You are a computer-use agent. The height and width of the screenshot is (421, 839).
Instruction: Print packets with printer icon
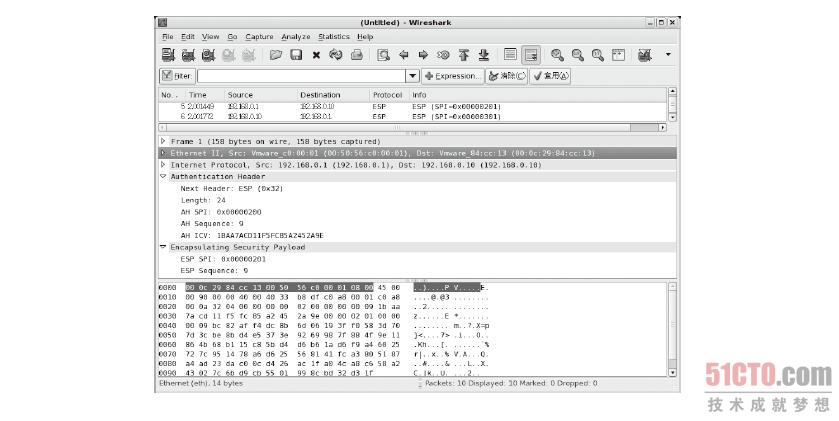click(x=357, y=55)
